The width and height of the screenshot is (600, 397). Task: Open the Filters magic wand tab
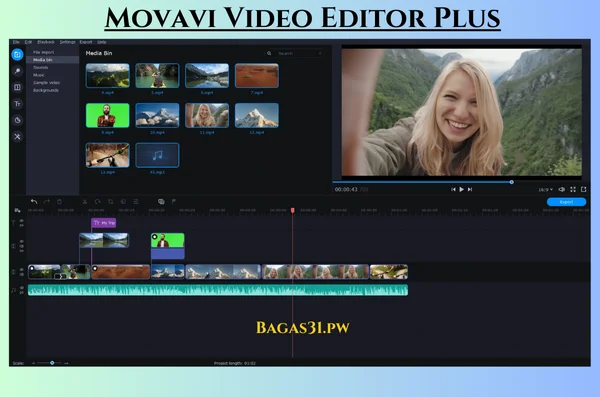tap(17, 71)
